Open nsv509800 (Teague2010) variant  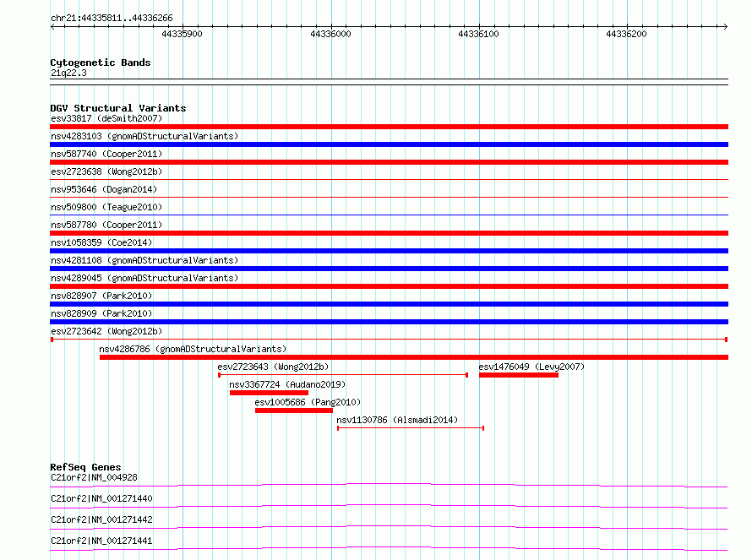tap(106, 207)
